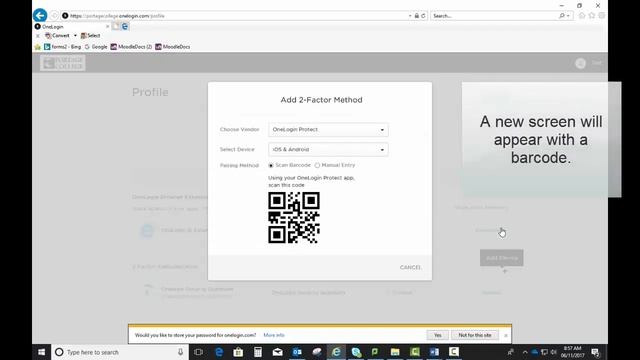Open the Convert dropdown arrow

coord(75,36)
